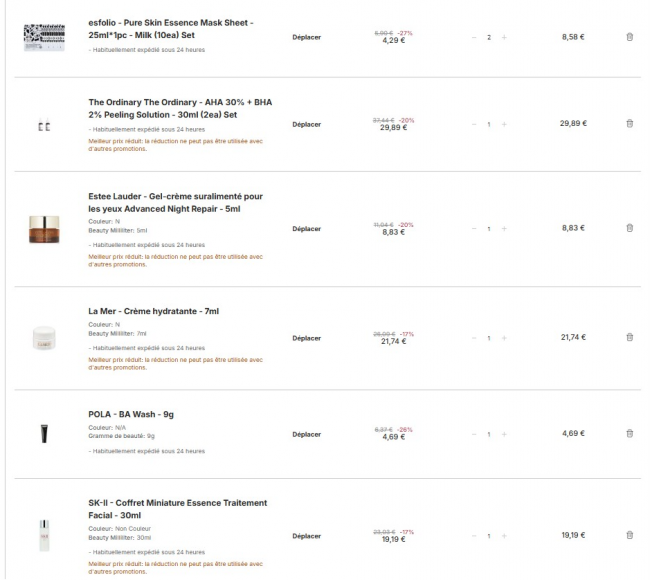Increase quantity of The Ordinary Peeling Solution
650x584 pixels.
point(504,124)
